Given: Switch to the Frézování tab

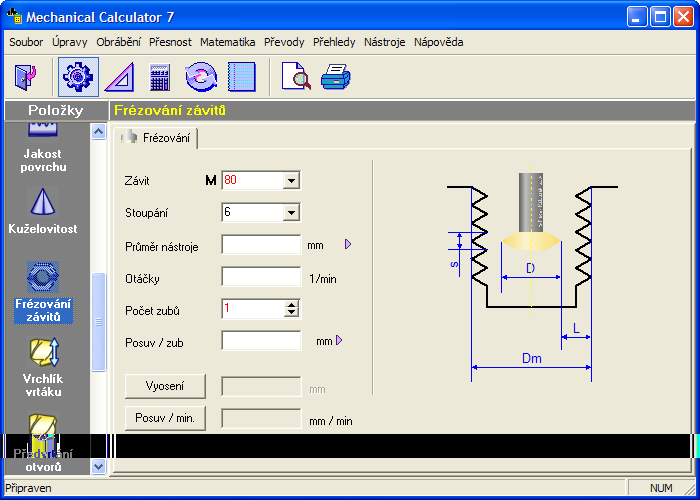Looking at the screenshot, I should point(155,138).
